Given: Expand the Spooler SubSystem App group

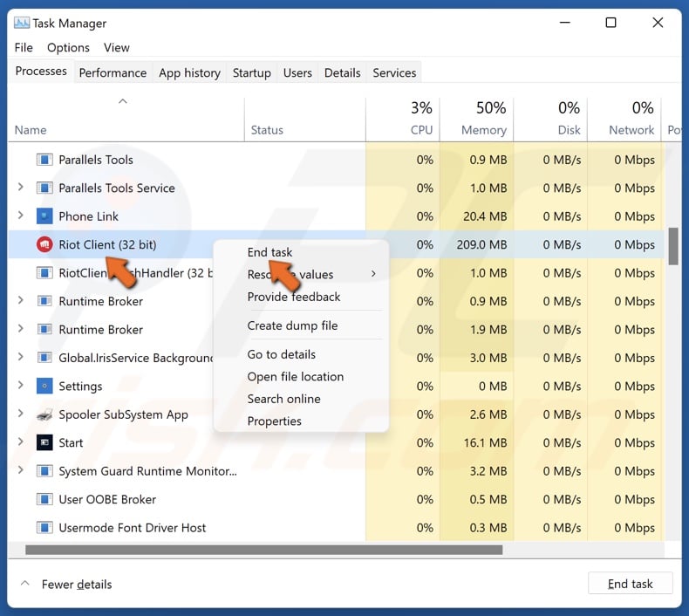Looking at the screenshot, I should pos(20,414).
